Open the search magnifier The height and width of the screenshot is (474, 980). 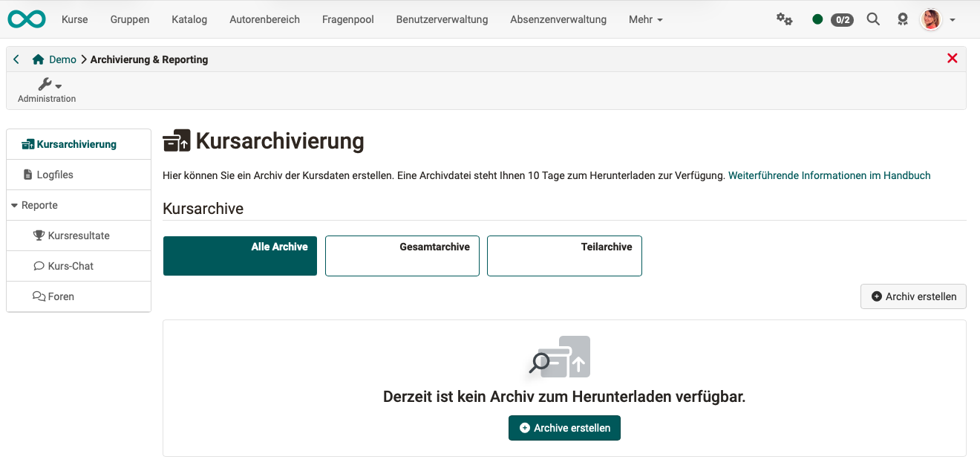click(x=873, y=19)
